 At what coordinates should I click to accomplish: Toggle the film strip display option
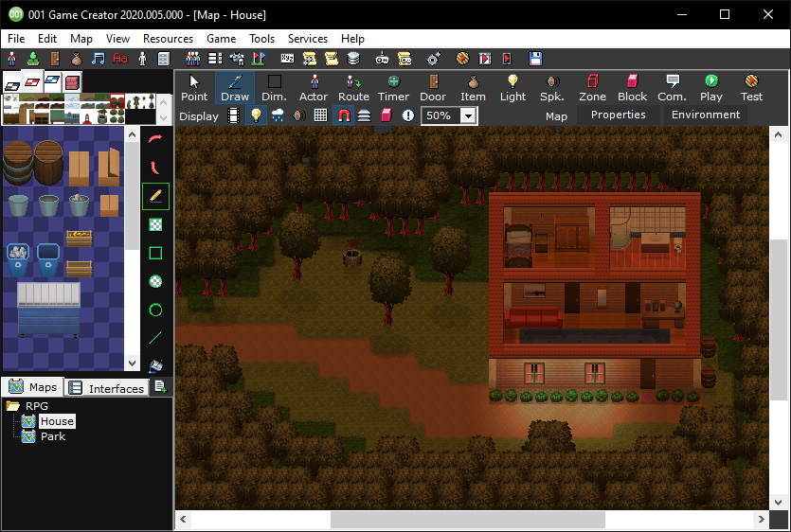233,116
